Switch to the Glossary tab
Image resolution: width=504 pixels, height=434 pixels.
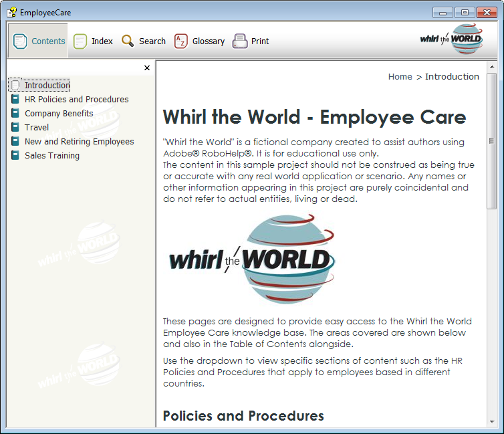click(208, 41)
